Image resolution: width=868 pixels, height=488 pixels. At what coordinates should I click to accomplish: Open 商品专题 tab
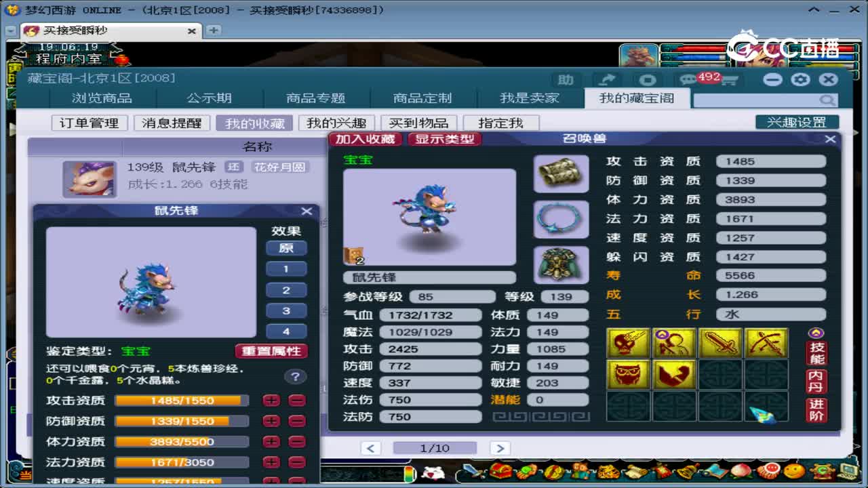316,98
